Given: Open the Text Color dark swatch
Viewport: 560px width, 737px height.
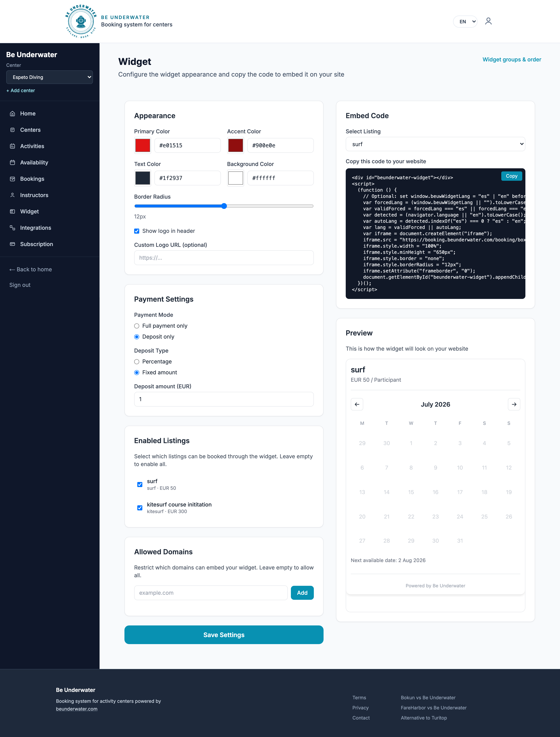Looking at the screenshot, I should (143, 178).
